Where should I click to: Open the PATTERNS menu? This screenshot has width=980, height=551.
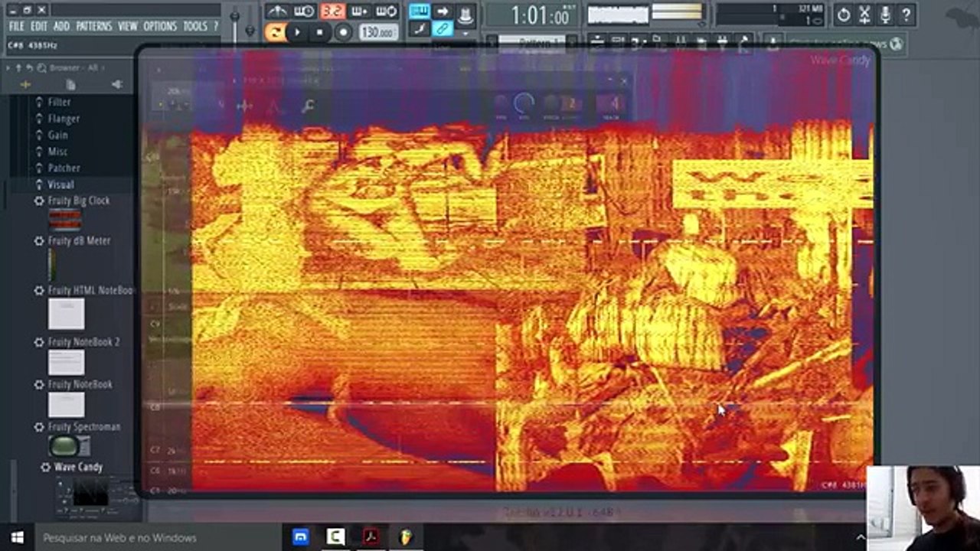click(94, 26)
